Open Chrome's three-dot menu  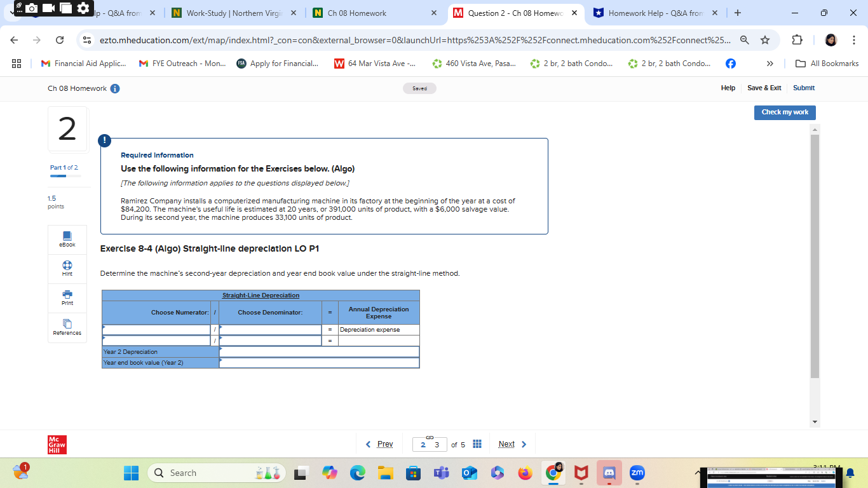coord(855,39)
